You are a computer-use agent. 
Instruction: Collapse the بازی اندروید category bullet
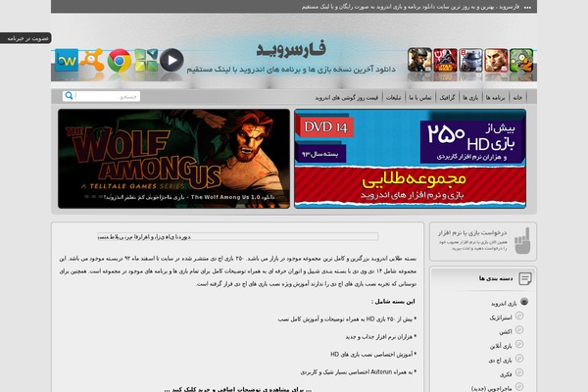pos(524,302)
